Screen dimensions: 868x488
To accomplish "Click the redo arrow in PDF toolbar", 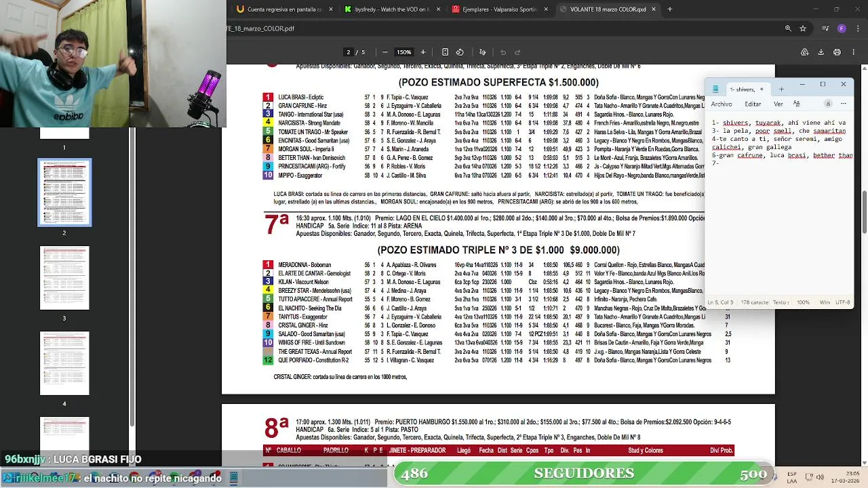I will (517, 52).
